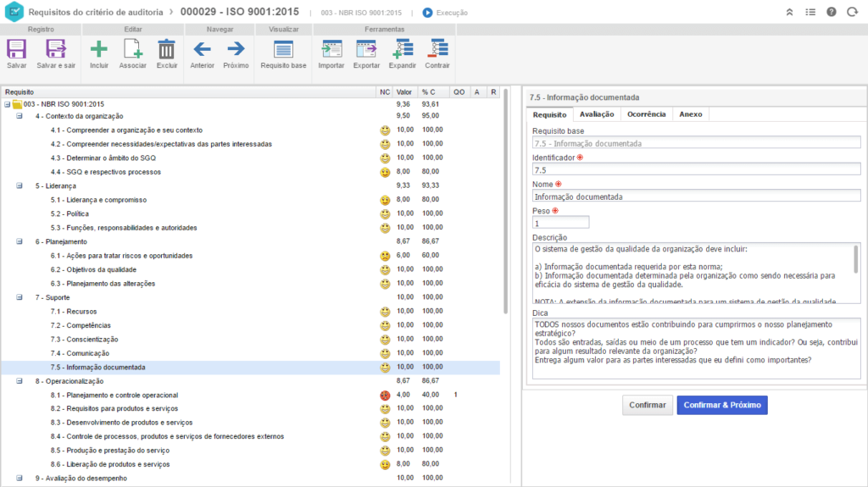Click the green Incluir plus icon
This screenshot has width=868, height=487.
tap(99, 49)
